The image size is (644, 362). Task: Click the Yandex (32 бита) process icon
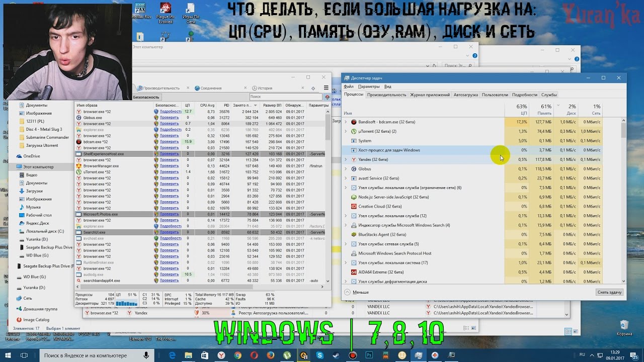click(354, 159)
